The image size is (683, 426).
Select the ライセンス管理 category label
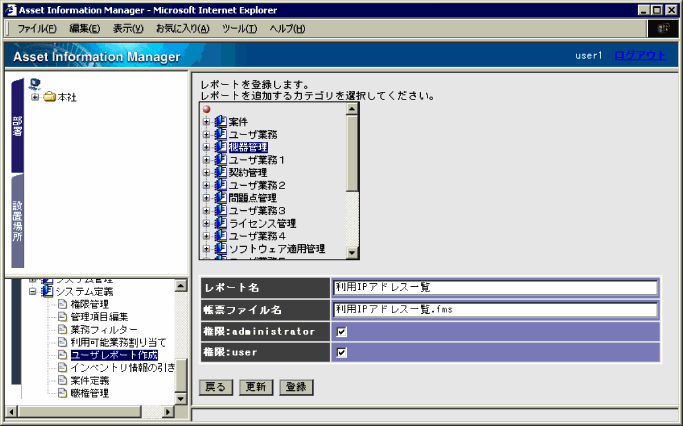click(x=262, y=223)
